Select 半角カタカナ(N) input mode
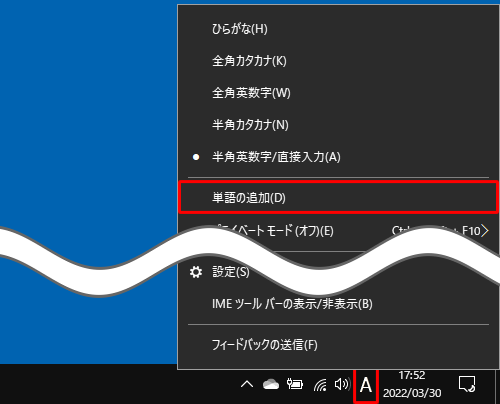 point(338,125)
